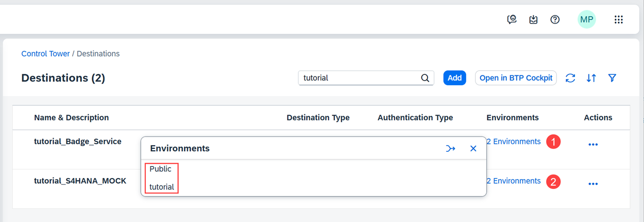Open the MP user profile avatar

click(586, 20)
